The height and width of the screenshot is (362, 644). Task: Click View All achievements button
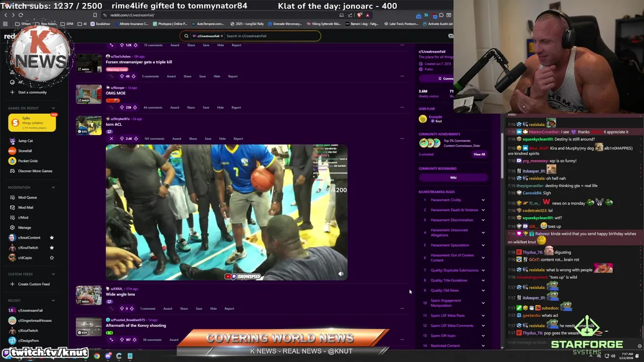point(479,154)
